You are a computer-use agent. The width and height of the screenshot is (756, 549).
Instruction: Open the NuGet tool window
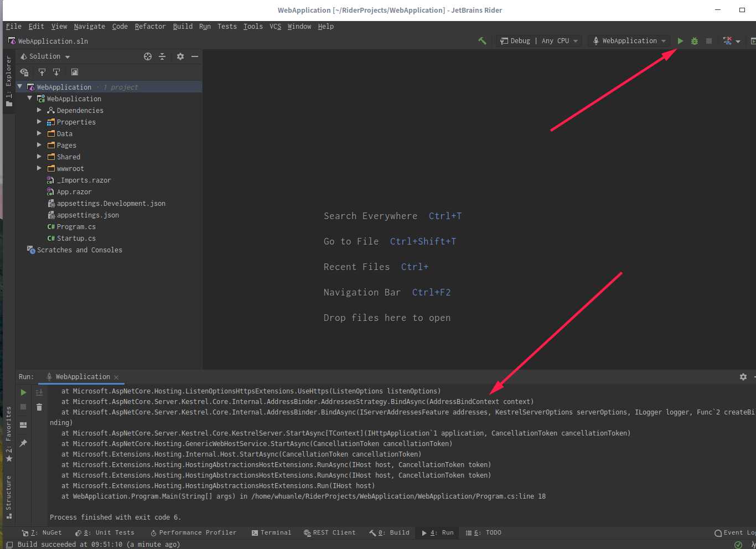point(42,533)
